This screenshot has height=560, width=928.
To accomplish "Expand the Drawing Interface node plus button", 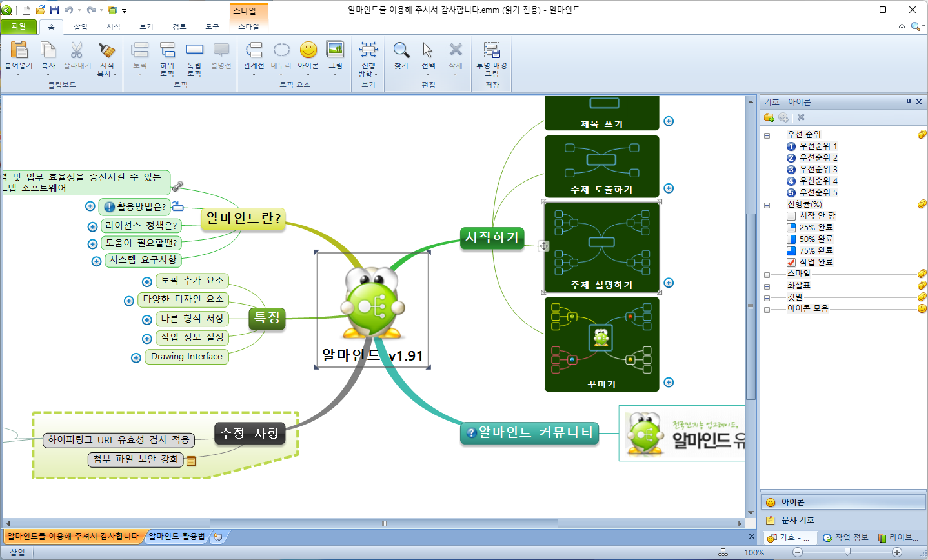I will [x=136, y=358].
